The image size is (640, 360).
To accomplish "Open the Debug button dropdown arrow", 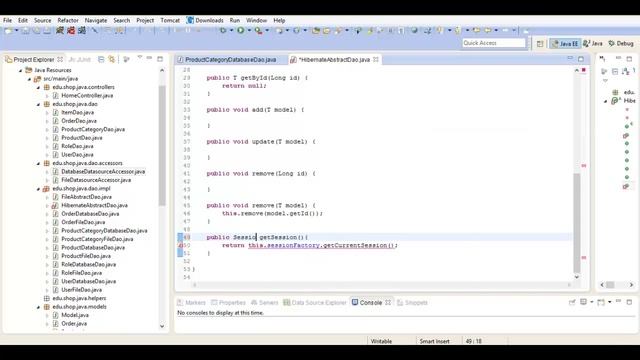I will click(231, 30).
